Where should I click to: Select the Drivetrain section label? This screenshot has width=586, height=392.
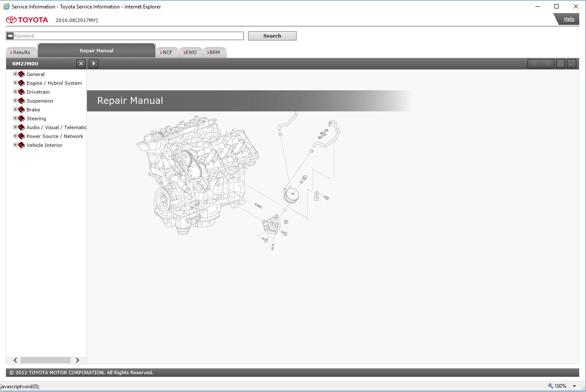click(38, 92)
